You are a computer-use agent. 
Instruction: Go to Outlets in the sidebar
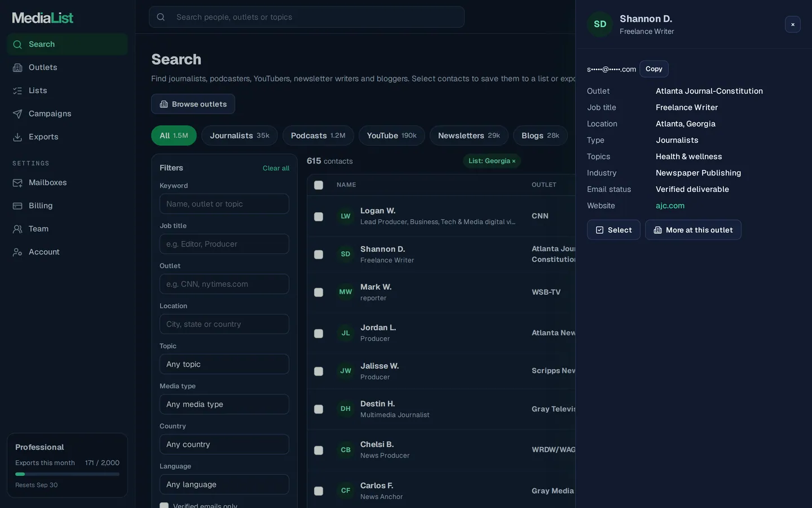point(67,67)
